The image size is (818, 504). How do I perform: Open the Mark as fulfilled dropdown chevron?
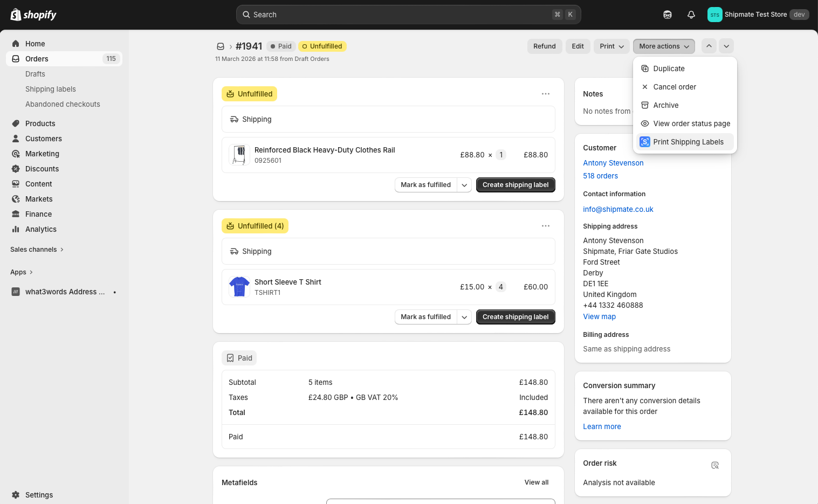(x=464, y=184)
